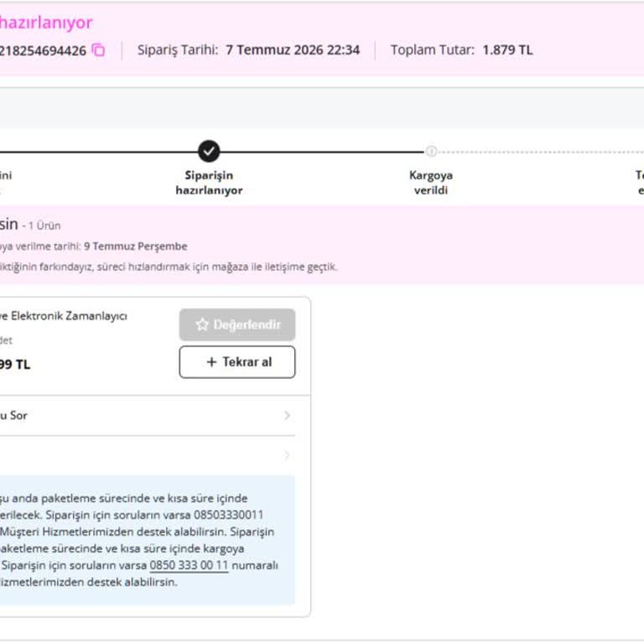Click the order date '7 Temmuz 2026 22:34'
The height and width of the screenshot is (644, 644).
click(293, 50)
